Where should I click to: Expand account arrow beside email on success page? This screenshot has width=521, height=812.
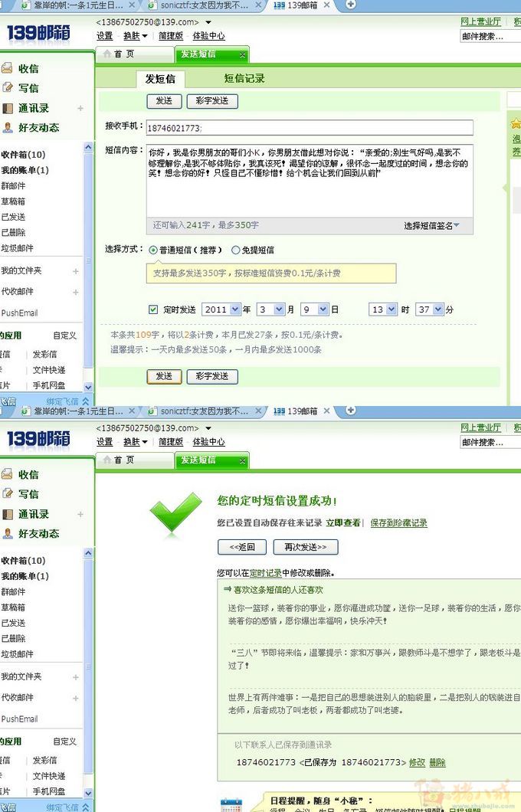point(208,428)
